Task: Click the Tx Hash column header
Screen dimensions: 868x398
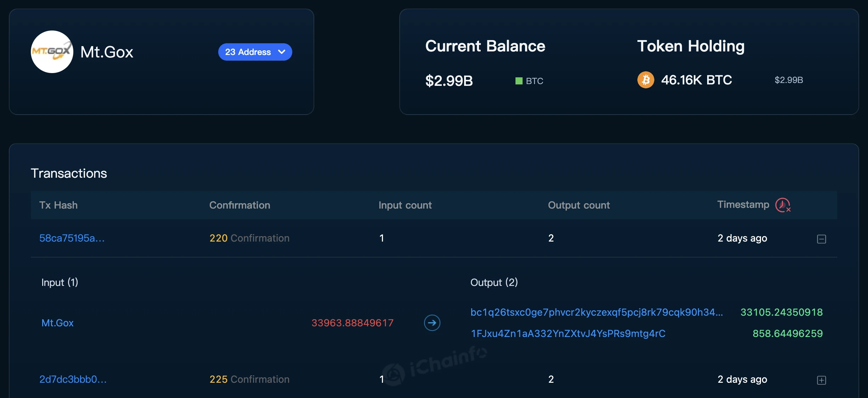Action: (x=58, y=205)
